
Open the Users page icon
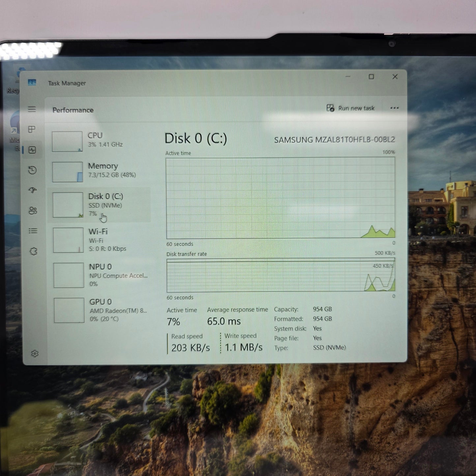pos(33,210)
